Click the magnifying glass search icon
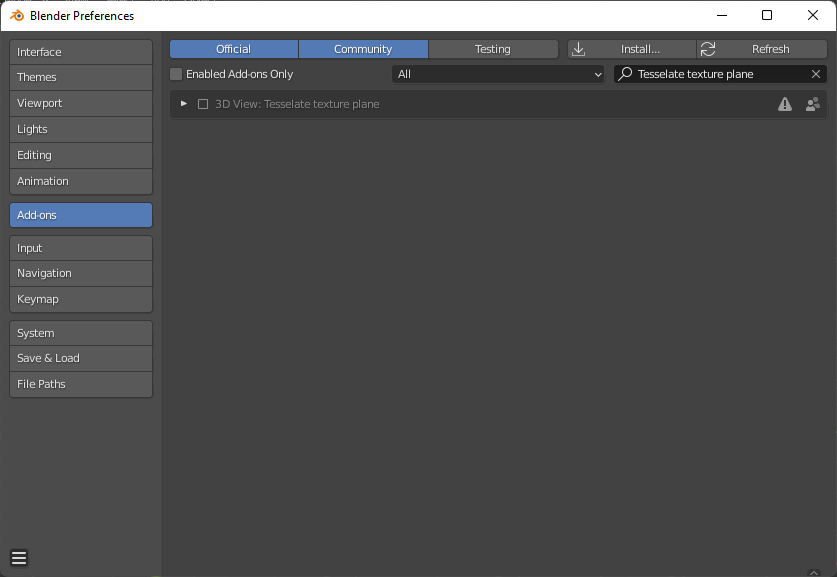Viewport: 837px width, 577px height. 626,74
